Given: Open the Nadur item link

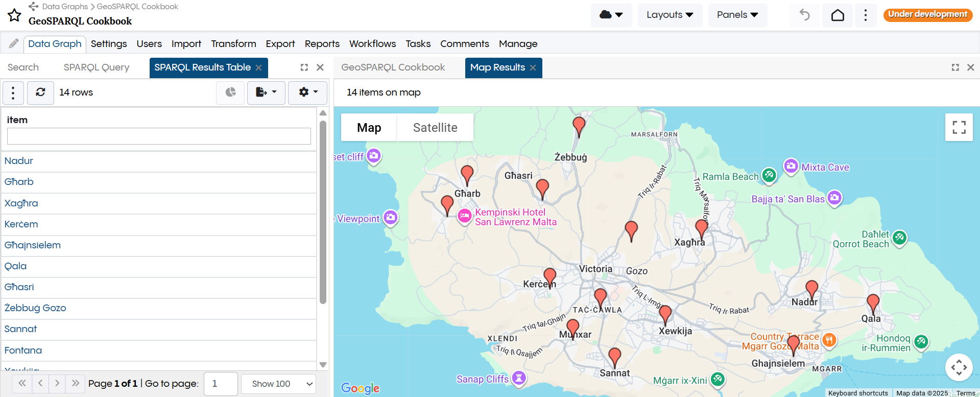Looking at the screenshot, I should [19, 161].
